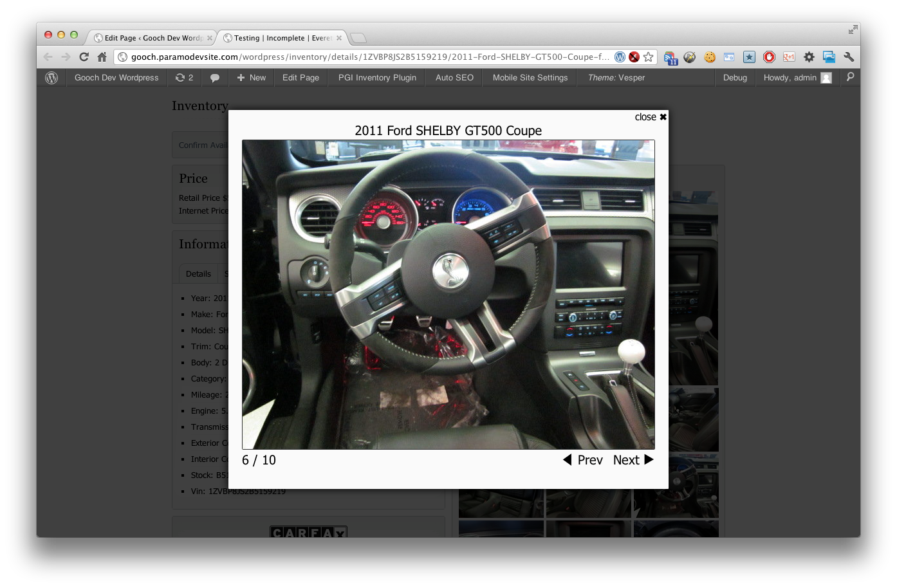Open the gear settings extension
Viewport: 897px width, 588px height.
point(809,57)
